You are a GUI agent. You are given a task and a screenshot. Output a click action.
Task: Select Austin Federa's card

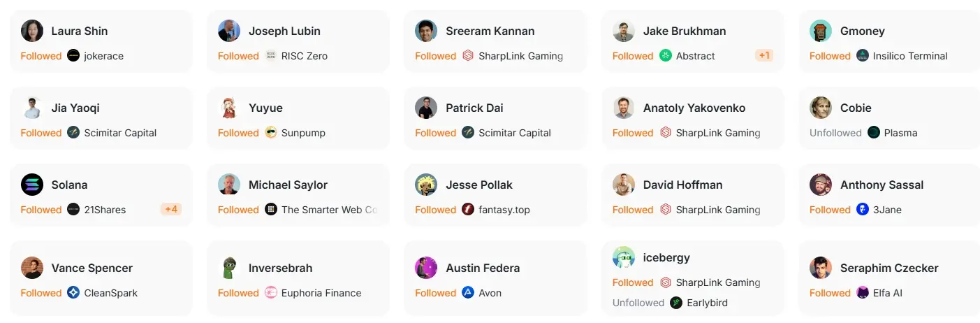tap(495, 278)
